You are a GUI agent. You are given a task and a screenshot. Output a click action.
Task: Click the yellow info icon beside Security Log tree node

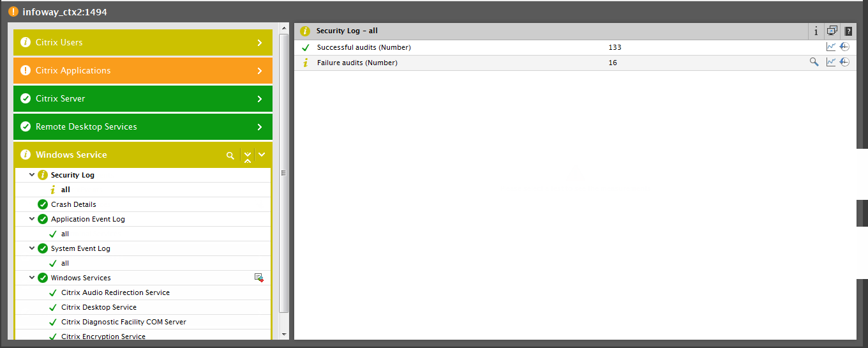(43, 175)
